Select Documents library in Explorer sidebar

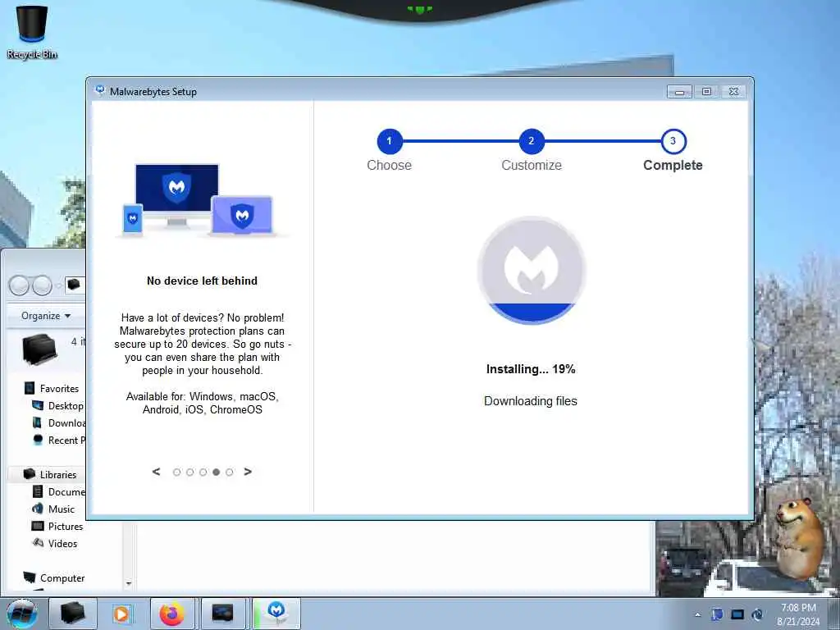(x=58, y=492)
